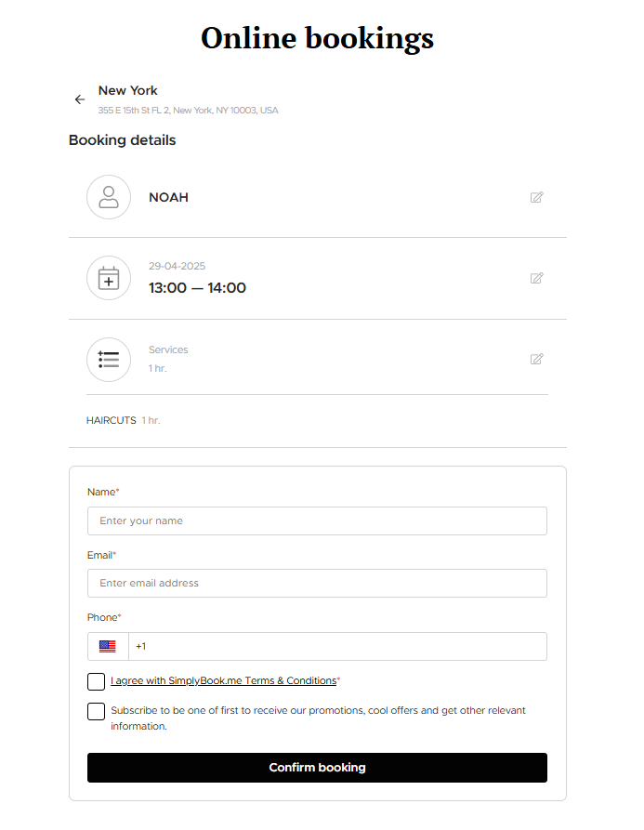The image size is (644, 830).
Task: Click the NOAH profile avatar icon
Action: pyautogui.click(x=109, y=197)
